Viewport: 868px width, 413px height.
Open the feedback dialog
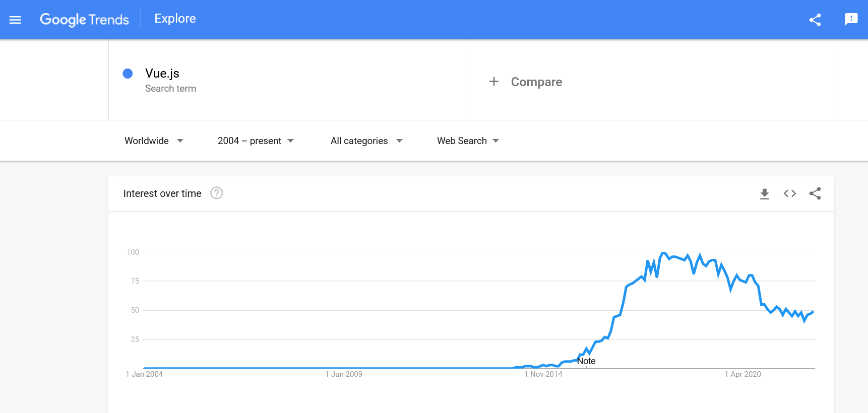click(x=851, y=19)
